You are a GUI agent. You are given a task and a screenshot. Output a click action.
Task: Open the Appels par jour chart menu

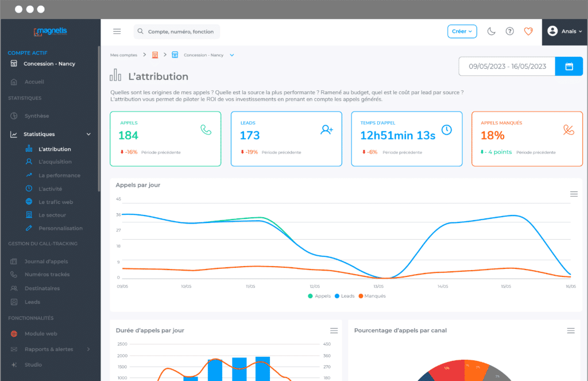(574, 194)
